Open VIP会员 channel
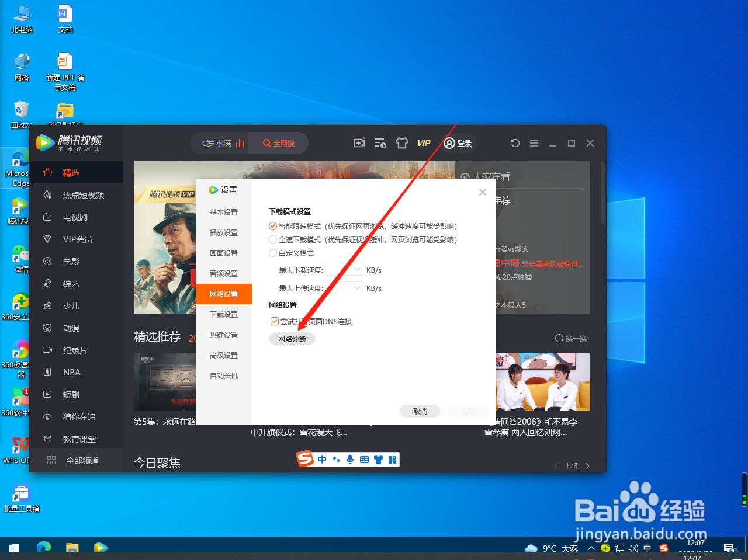This screenshot has height=560, width=748. pyautogui.click(x=77, y=239)
